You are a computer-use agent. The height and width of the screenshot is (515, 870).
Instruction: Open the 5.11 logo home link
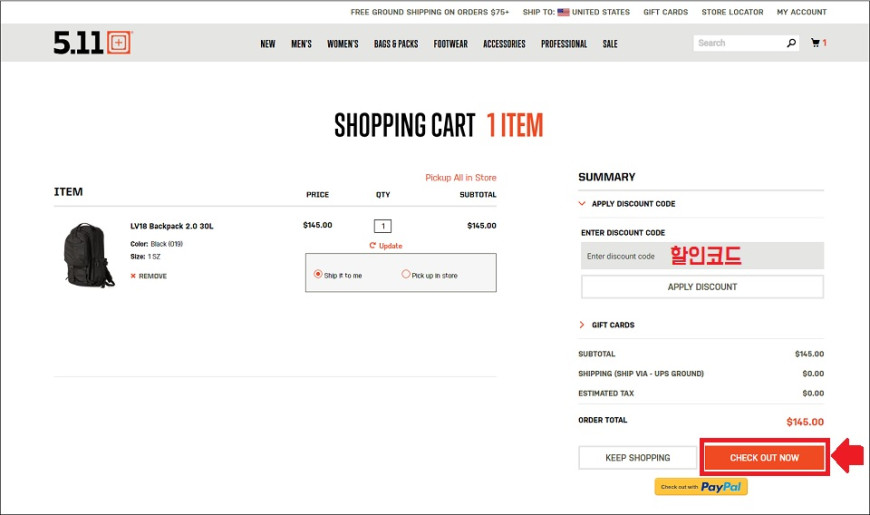click(x=92, y=43)
